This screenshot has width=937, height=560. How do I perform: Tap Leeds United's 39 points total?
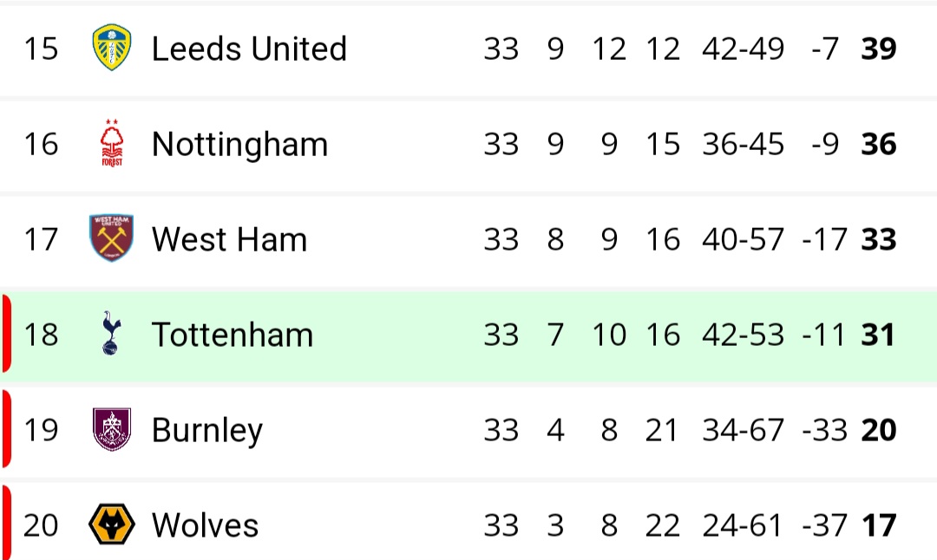pyautogui.click(x=878, y=49)
